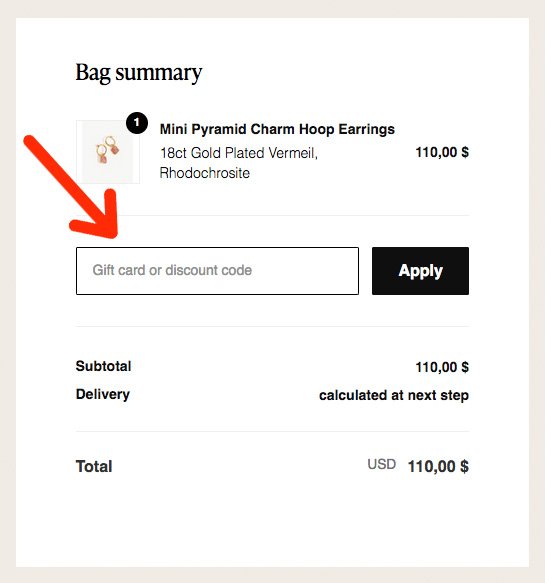Click the Subtotal amount 110,00 $

(x=442, y=367)
